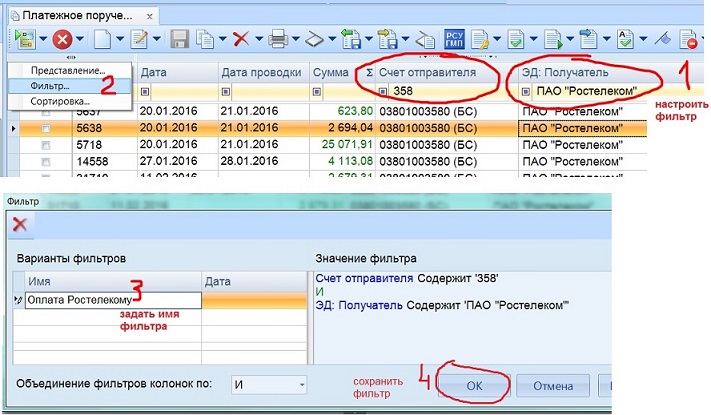Click the edit document pencil icon

139,39
